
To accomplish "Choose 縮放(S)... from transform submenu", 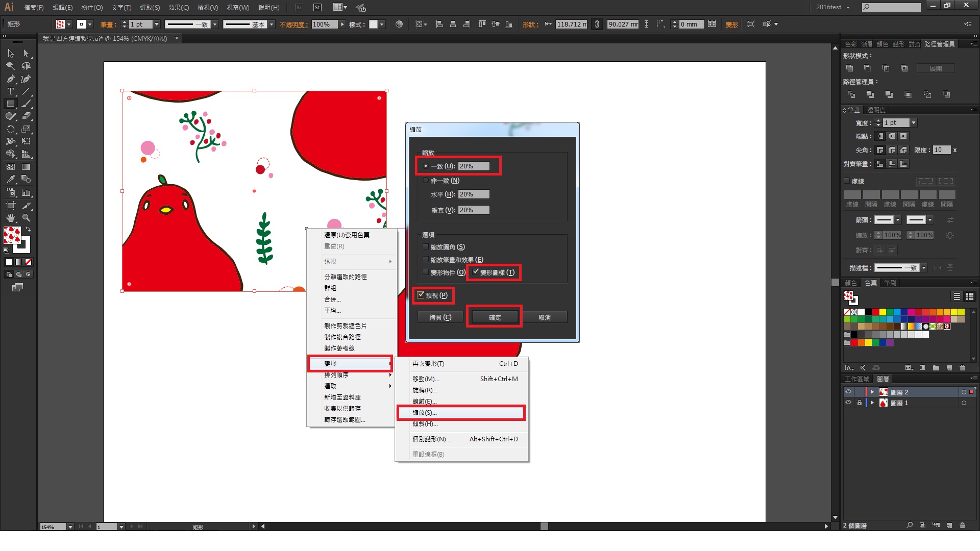I will tap(425, 413).
